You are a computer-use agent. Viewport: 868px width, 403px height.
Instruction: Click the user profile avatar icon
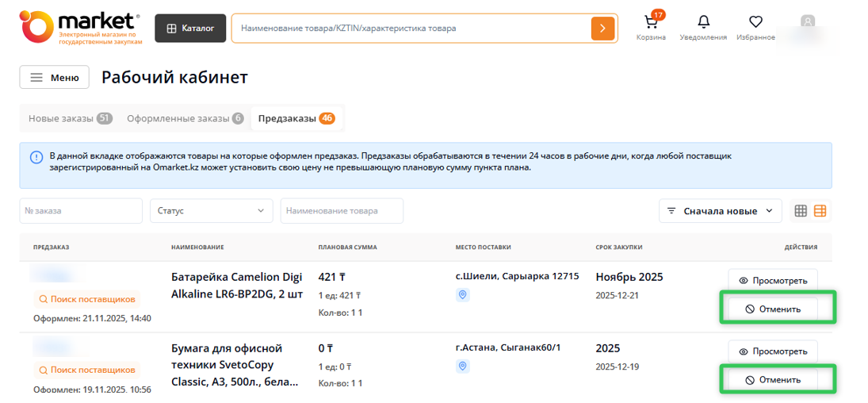(807, 22)
